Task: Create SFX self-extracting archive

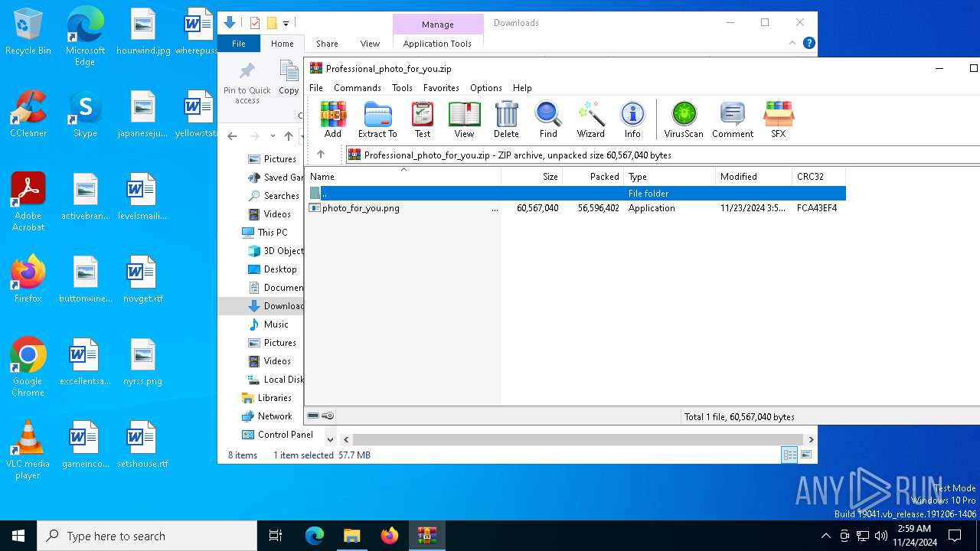Action: [778, 120]
